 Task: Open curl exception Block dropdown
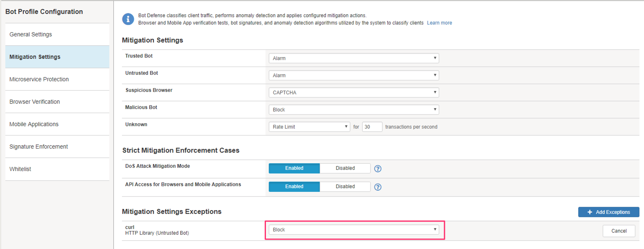coord(354,230)
